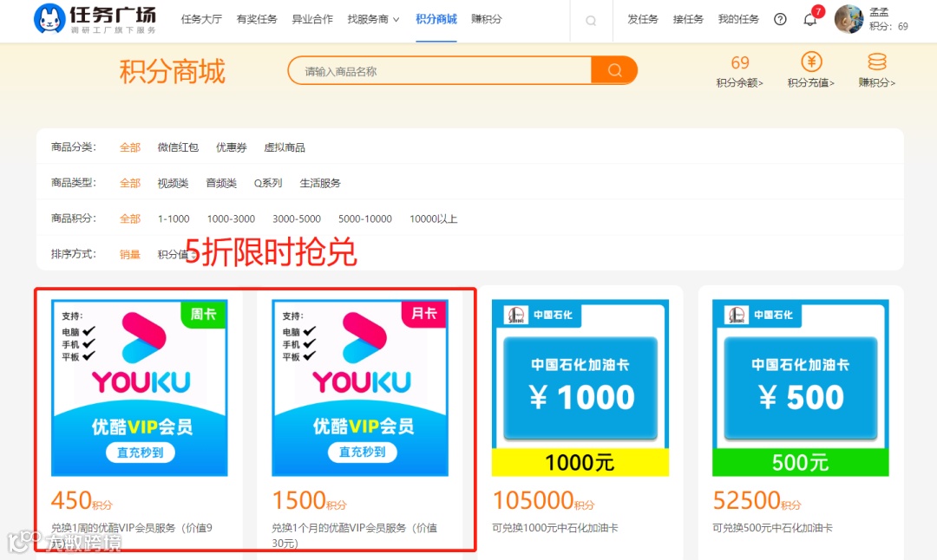
Task: Click the yen 积分充值 icon
Action: [x=811, y=62]
